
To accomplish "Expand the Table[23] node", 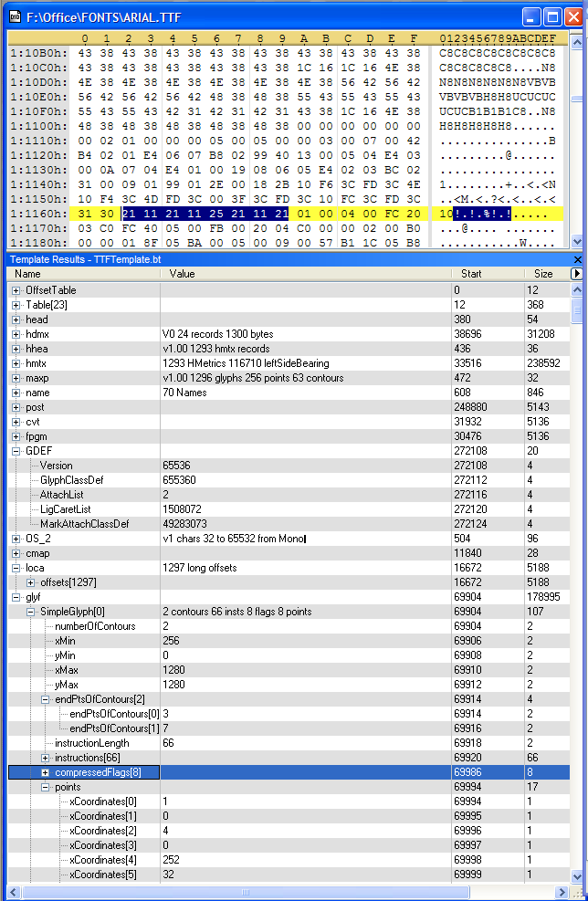I will tap(16, 305).
